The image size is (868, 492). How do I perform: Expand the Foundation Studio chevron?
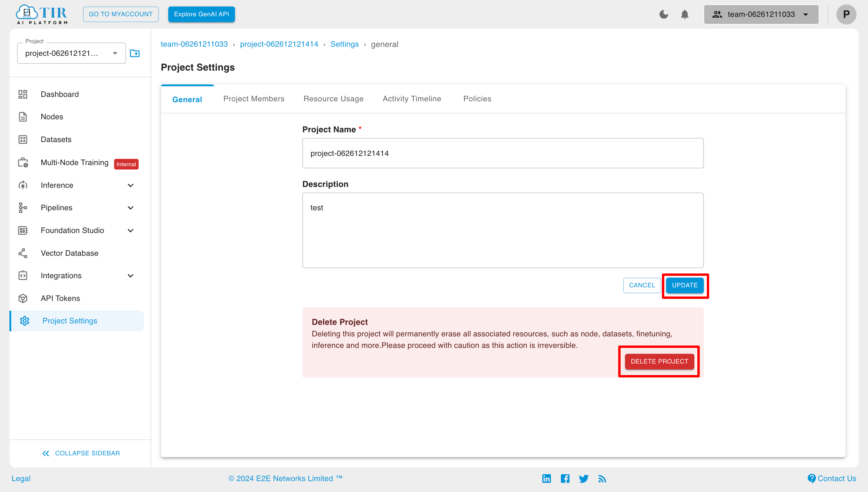click(x=131, y=230)
